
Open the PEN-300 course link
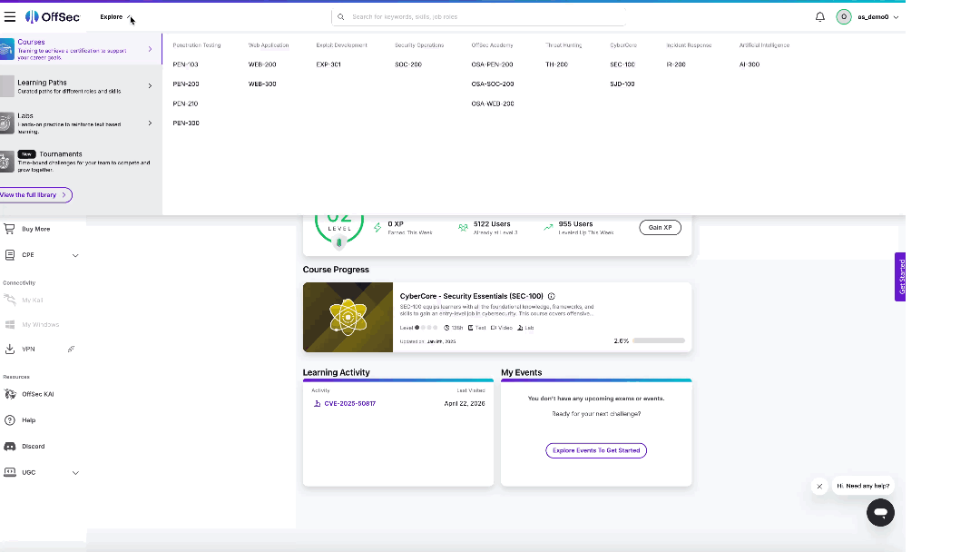click(186, 123)
